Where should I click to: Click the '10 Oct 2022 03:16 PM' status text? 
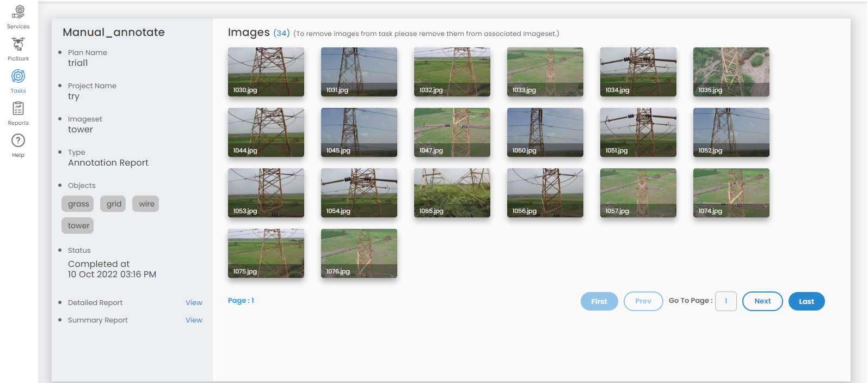[x=112, y=275]
